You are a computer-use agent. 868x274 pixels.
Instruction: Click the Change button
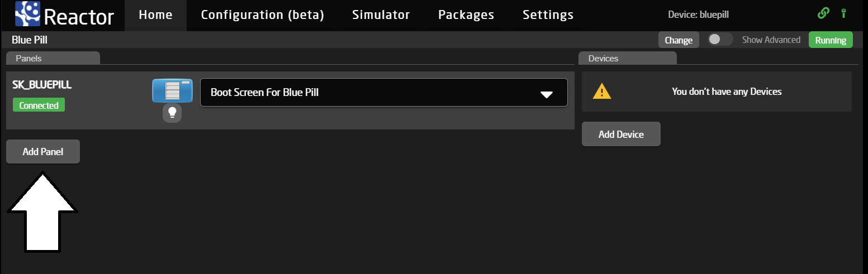[679, 40]
